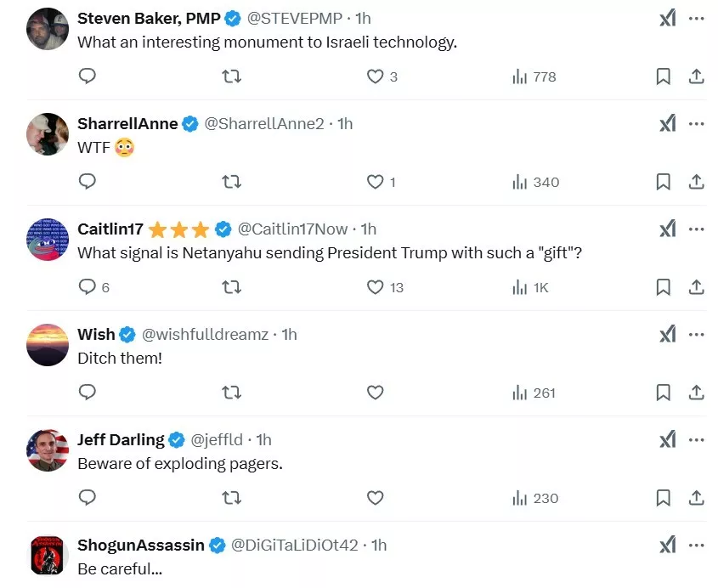
Task: Click Jeff Darling's profile avatar
Action: pyautogui.click(x=48, y=450)
